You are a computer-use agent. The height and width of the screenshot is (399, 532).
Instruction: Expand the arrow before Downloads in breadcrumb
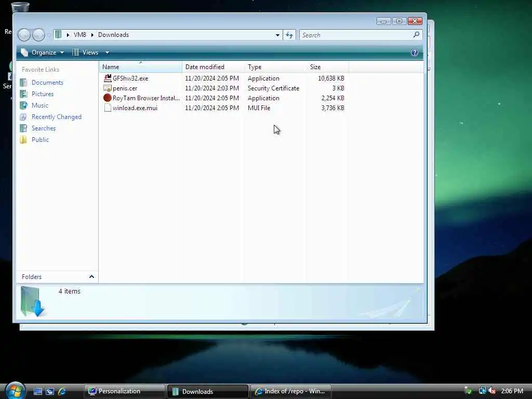tap(92, 35)
